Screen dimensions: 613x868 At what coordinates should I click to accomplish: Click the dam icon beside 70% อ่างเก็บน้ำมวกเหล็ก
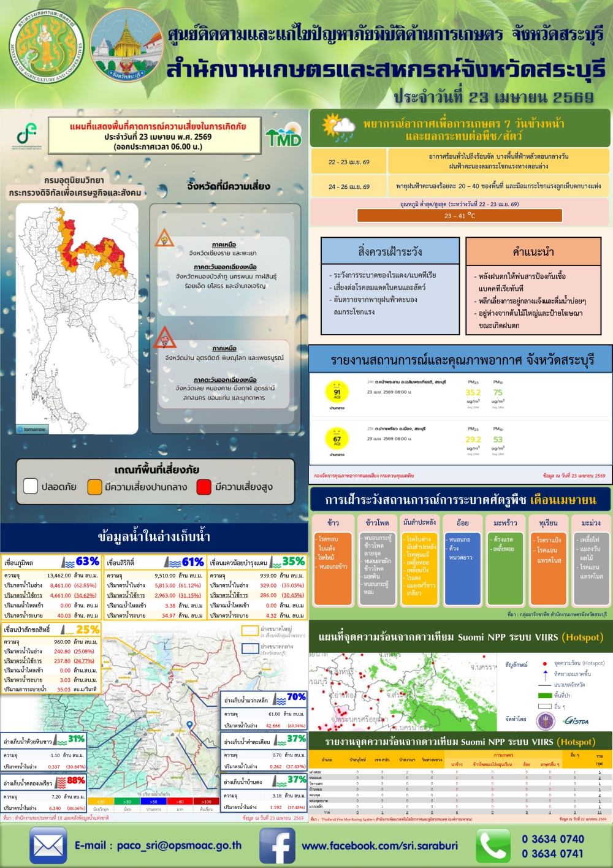[x=280, y=699]
